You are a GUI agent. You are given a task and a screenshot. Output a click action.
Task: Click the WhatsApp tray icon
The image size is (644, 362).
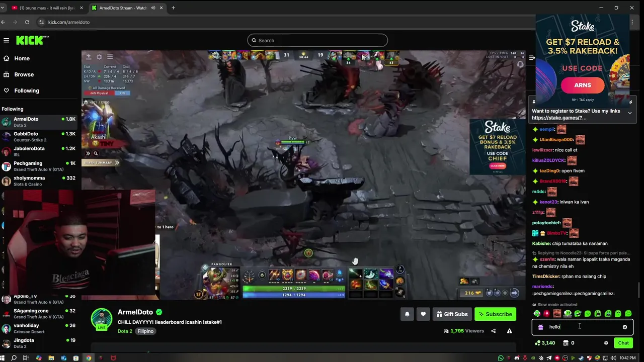click(501, 358)
